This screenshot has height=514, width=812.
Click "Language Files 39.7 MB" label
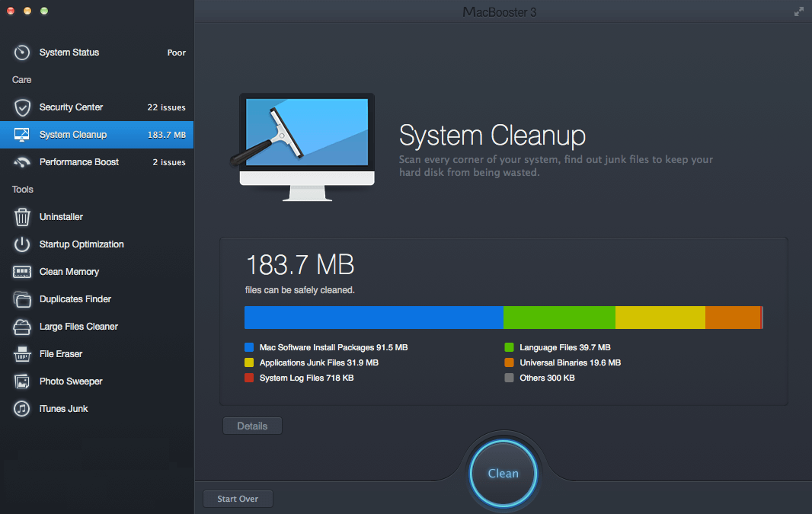565,347
